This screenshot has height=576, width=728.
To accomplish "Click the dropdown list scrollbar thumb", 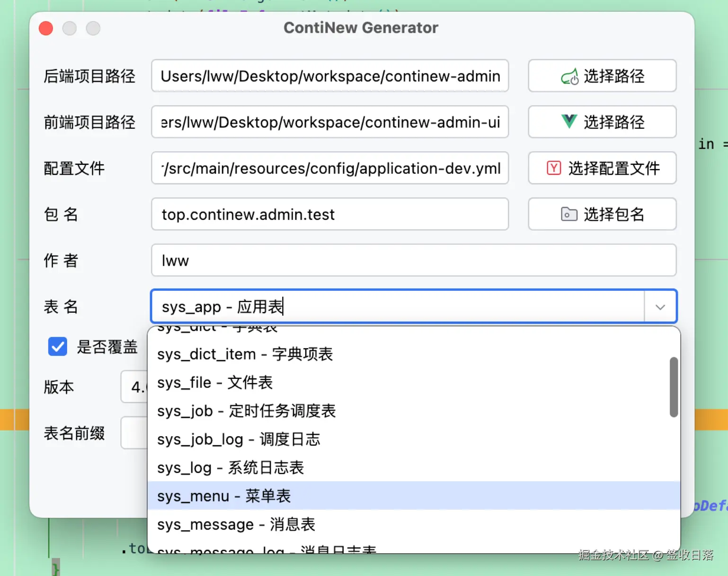I will (x=674, y=387).
